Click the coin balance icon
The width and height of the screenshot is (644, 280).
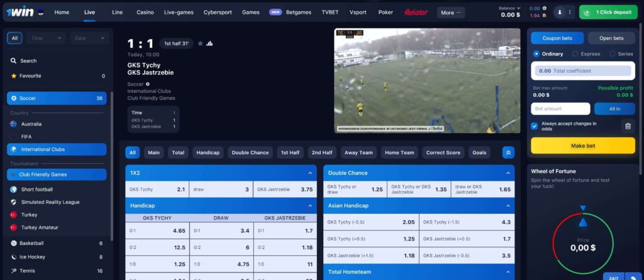pos(544,8)
